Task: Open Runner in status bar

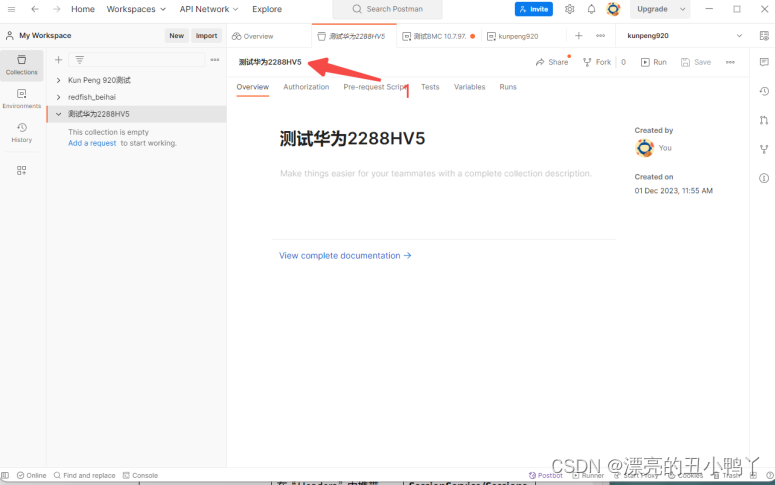Action: [588, 475]
